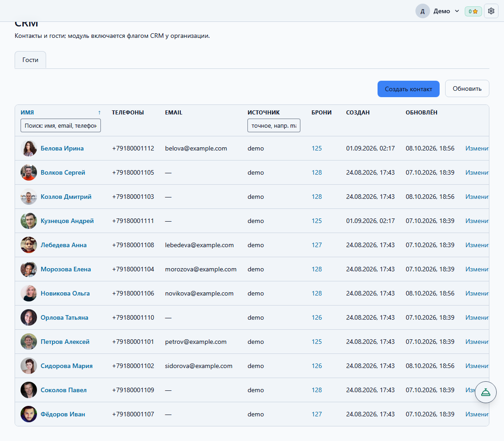Open contact Белова Ирина

pyautogui.click(x=62, y=148)
